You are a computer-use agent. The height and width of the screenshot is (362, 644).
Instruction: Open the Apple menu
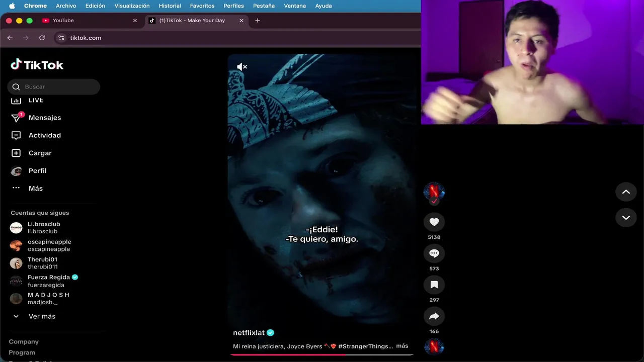click(x=12, y=6)
